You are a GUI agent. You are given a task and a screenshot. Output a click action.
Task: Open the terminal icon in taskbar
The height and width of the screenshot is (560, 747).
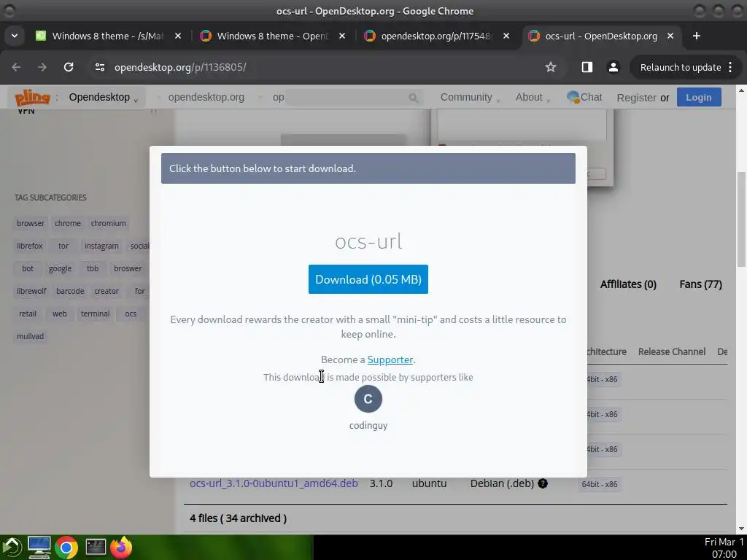[96, 547]
